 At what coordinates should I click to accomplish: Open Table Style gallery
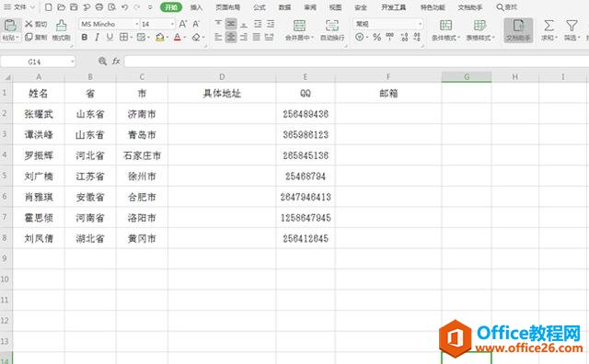480,29
